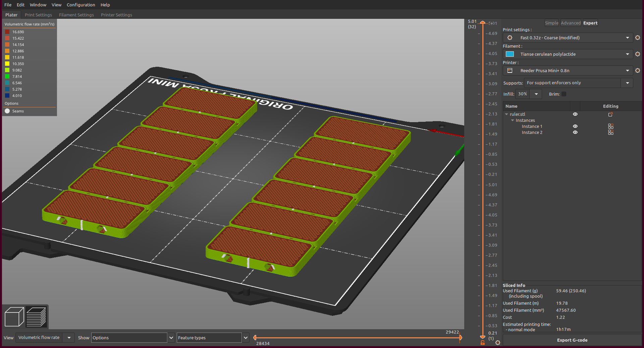Image resolution: width=644 pixels, height=348 pixels.
Task: Open the Feature types dropdown
Action: tap(246, 338)
